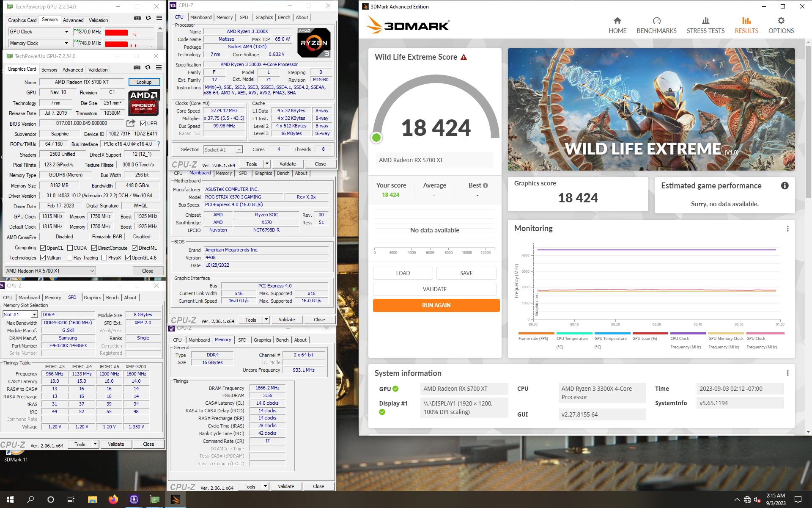Open Bench tab in top CPU-Z window

(x=284, y=17)
